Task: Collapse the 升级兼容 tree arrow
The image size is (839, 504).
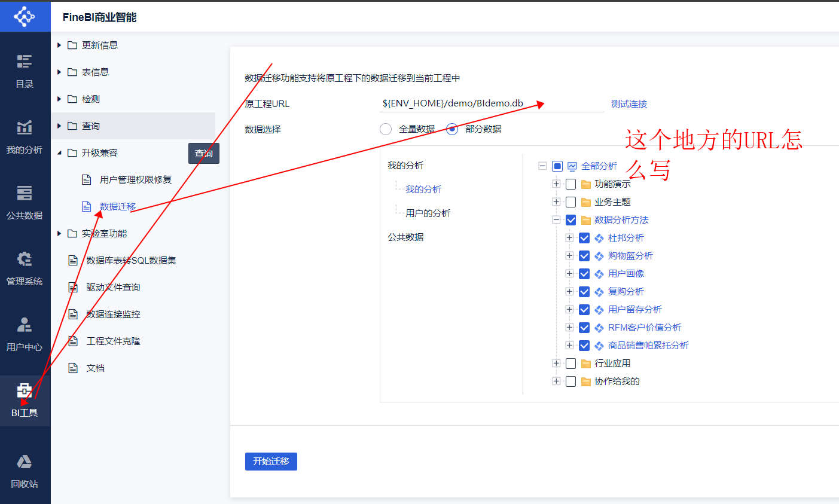Action: click(59, 153)
